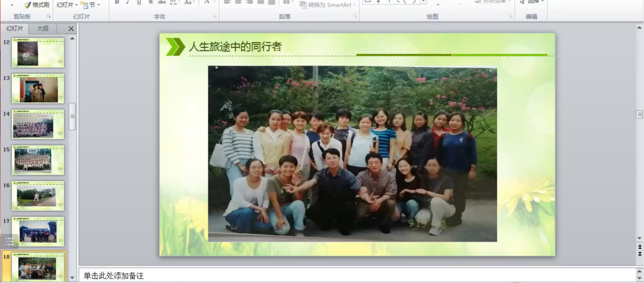Open the Section (节) dropdown
Screen dimensions: 644x283
91,5
